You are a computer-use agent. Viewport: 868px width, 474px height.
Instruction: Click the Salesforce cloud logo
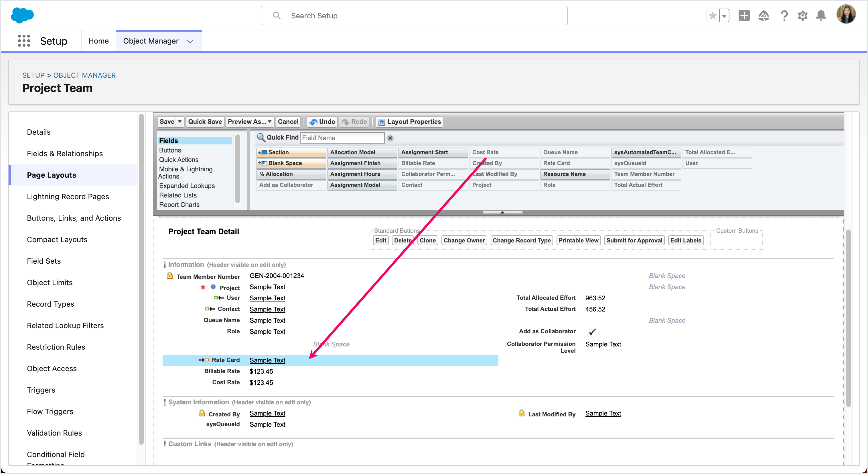[22, 15]
